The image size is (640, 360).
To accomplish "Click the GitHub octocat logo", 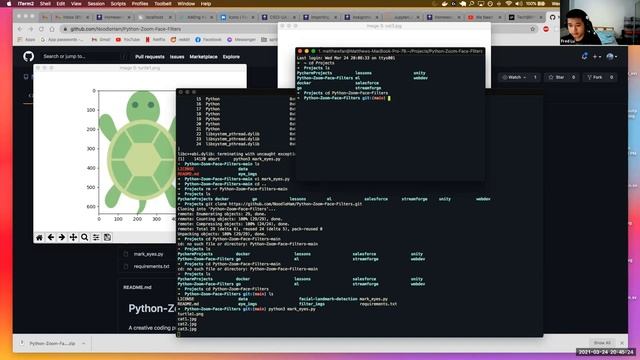I will click(x=29, y=56).
